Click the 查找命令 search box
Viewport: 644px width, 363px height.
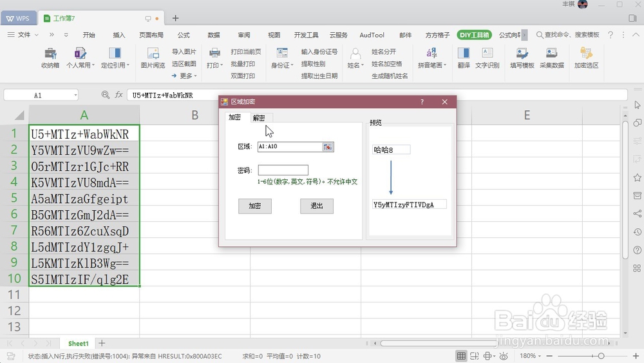pos(568,35)
